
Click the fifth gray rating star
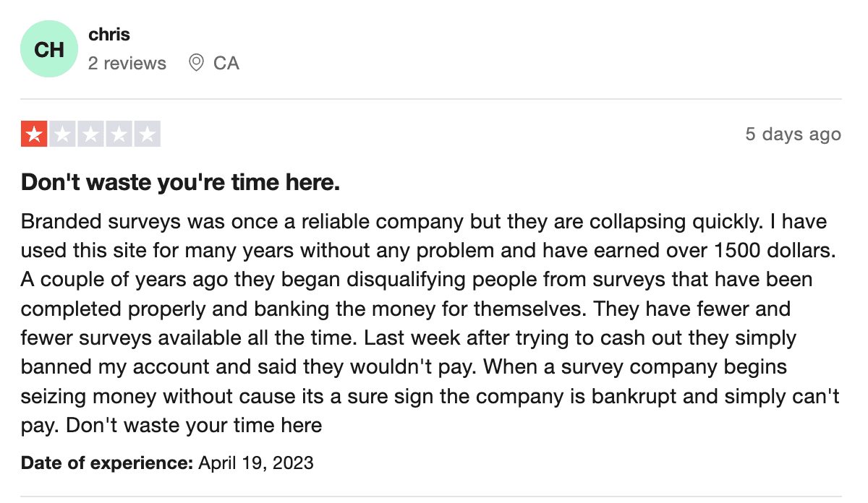click(147, 134)
